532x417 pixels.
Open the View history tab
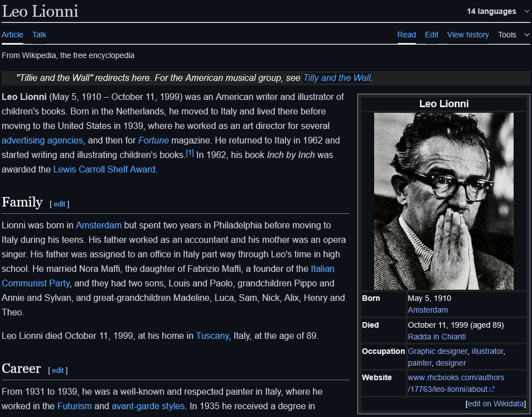click(x=468, y=35)
